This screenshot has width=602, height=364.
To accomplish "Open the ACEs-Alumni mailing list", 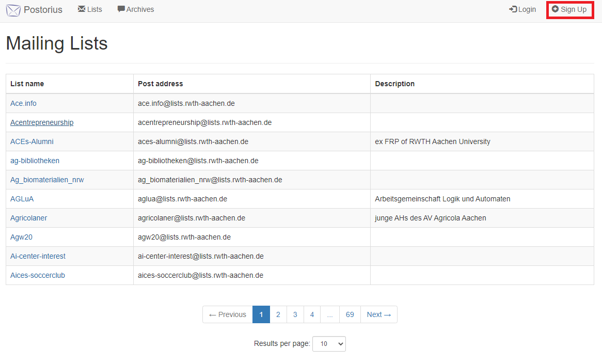I will 32,141.
